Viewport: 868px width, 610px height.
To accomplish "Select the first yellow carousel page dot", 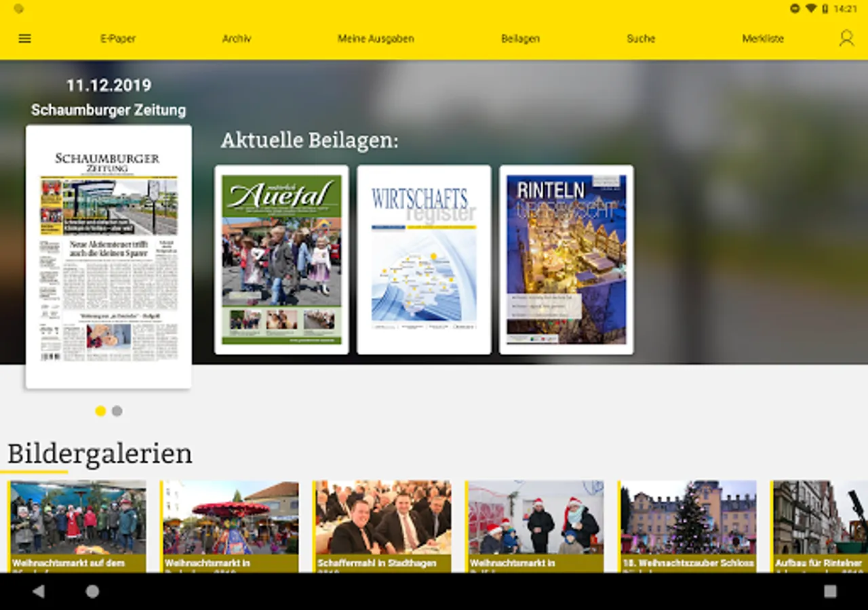I will click(x=100, y=411).
